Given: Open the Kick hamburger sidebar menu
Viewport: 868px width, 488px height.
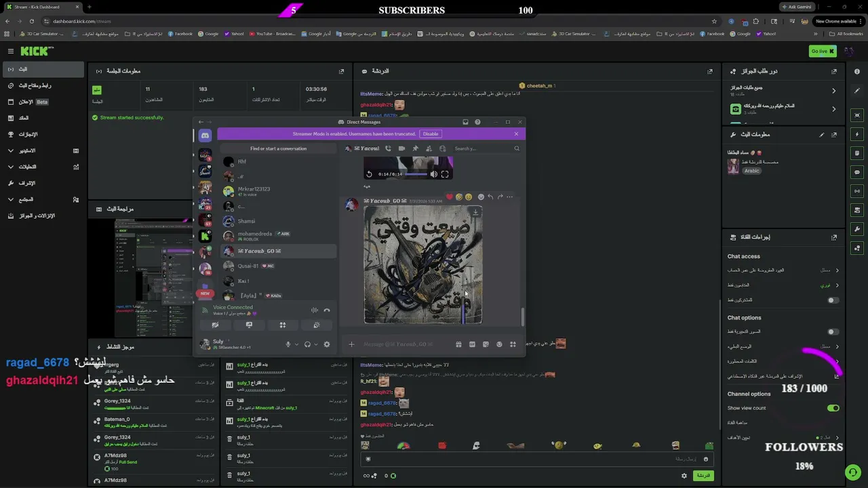Looking at the screenshot, I should 11,52.
